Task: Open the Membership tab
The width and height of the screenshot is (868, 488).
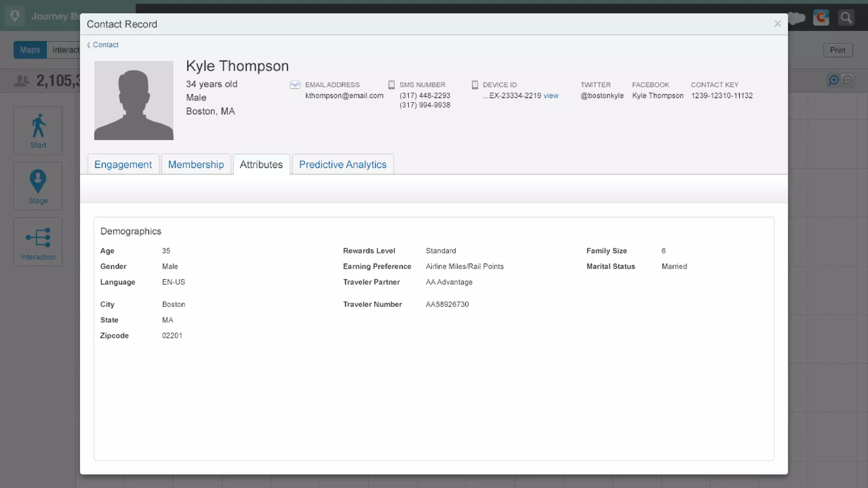Action: tap(196, 164)
